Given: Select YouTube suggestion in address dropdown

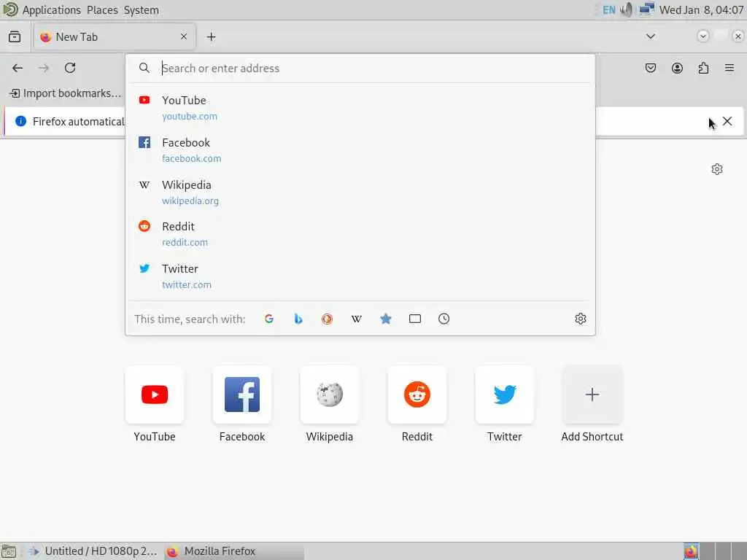Looking at the screenshot, I should tap(360, 108).
